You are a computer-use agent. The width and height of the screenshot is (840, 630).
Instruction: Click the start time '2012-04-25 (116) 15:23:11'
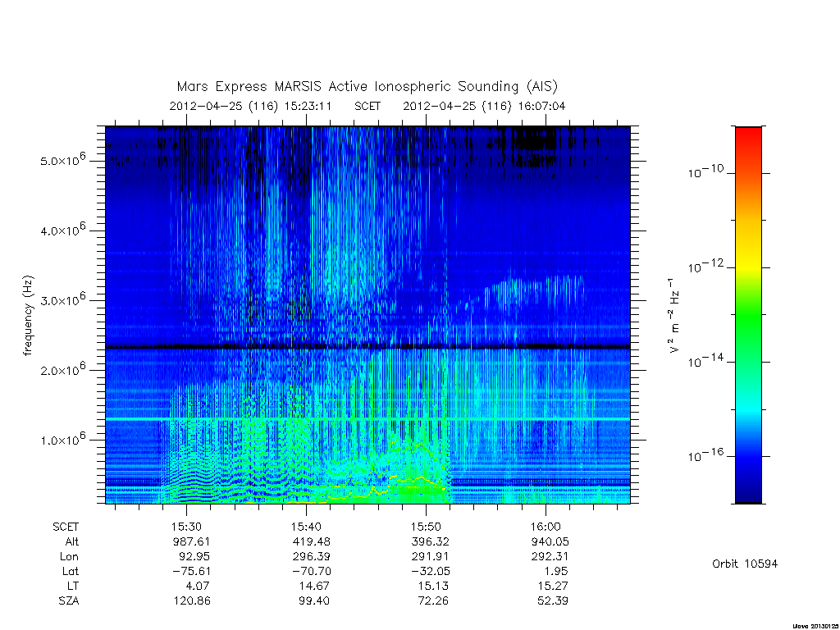[250, 106]
